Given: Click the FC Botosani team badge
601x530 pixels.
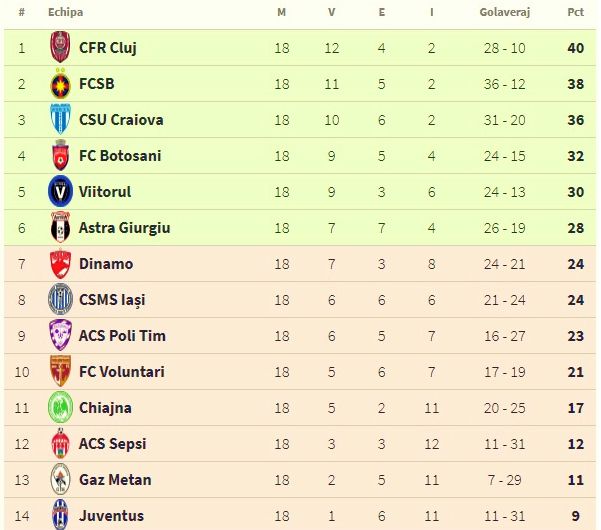Looking at the screenshot, I should pos(60,156).
